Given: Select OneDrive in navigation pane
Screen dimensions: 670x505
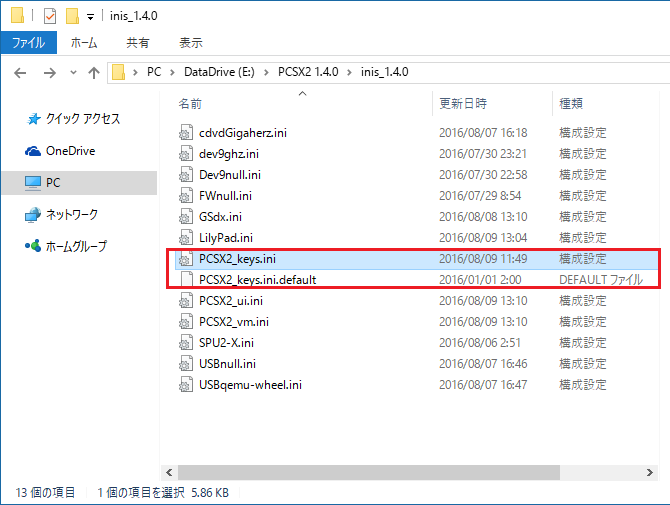Looking at the screenshot, I should [71, 151].
